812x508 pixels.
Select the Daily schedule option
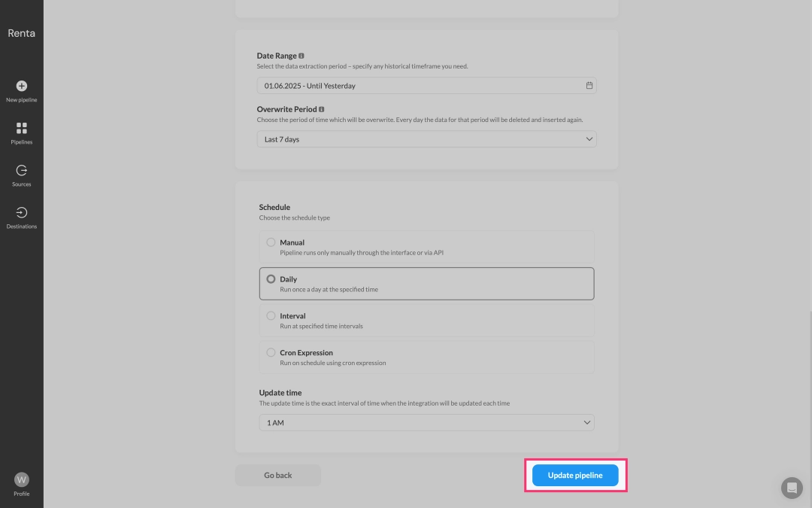tap(271, 279)
